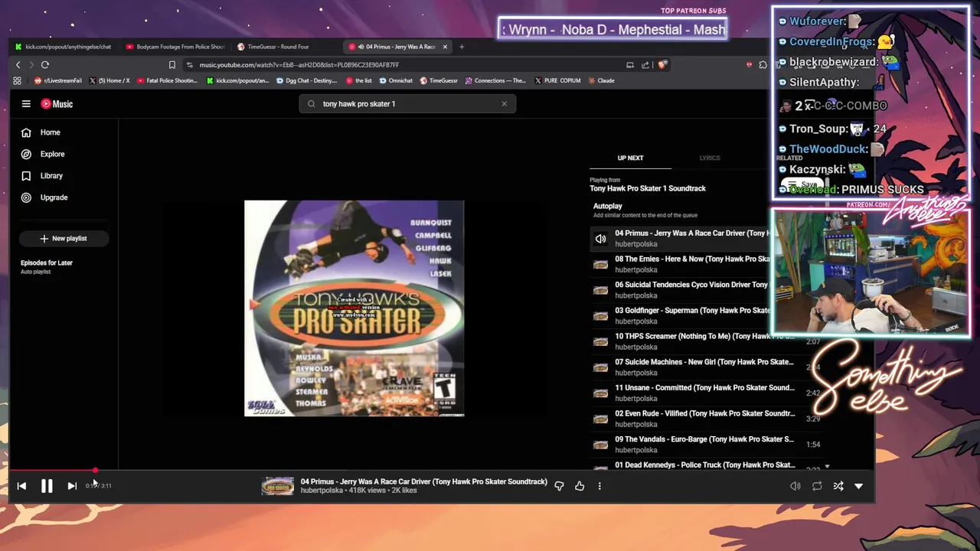Viewport: 980px width, 551px height.
Task: Open a new browser tab
Action: tap(462, 47)
